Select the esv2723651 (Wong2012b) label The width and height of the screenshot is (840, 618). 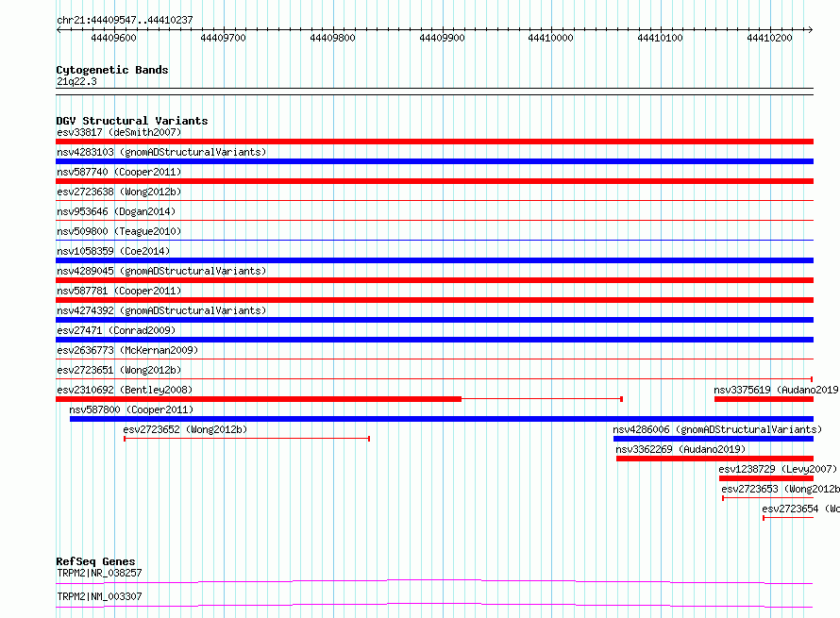(x=119, y=370)
